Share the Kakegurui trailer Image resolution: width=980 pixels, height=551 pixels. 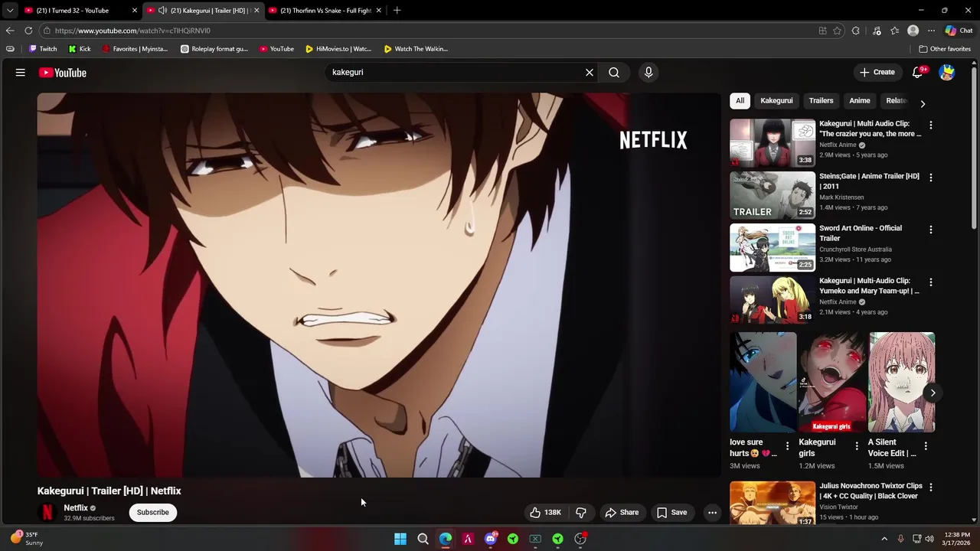622,513
